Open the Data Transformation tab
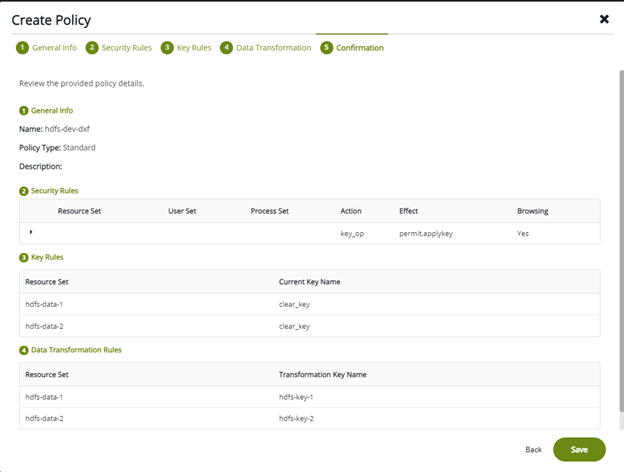This screenshot has width=624, height=472. (273, 47)
